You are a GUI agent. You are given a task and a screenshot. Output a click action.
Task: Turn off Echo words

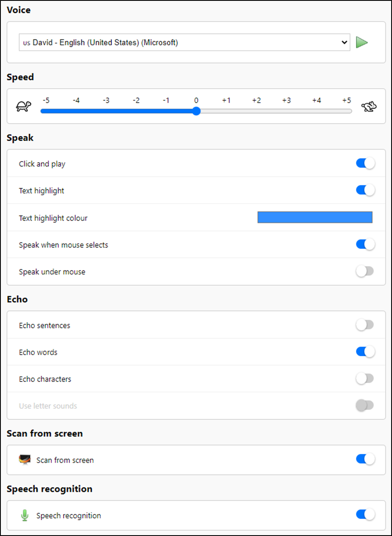coord(365,352)
